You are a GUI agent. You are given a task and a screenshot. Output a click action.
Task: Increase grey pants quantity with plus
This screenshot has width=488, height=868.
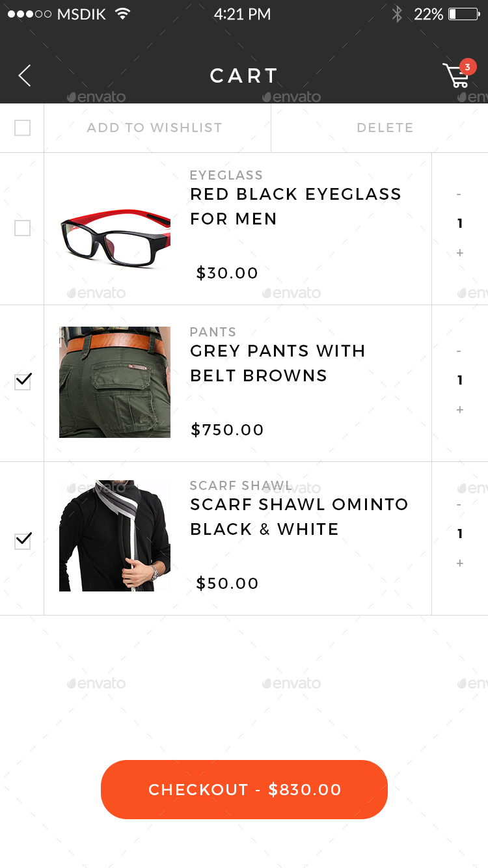459,409
